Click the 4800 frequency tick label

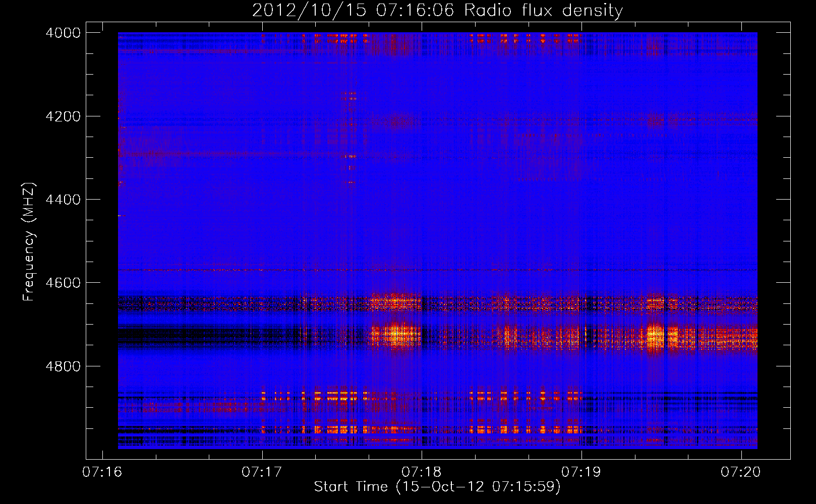click(63, 366)
